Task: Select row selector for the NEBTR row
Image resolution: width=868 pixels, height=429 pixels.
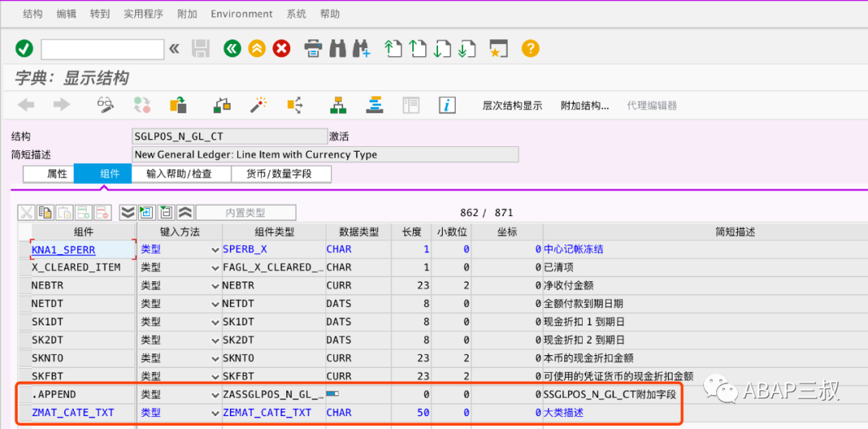Action: (24, 286)
